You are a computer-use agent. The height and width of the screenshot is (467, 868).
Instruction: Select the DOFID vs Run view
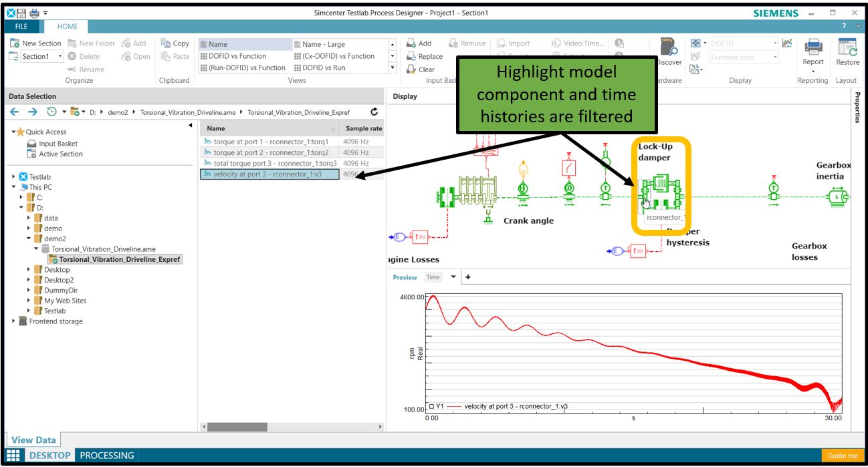click(339, 67)
